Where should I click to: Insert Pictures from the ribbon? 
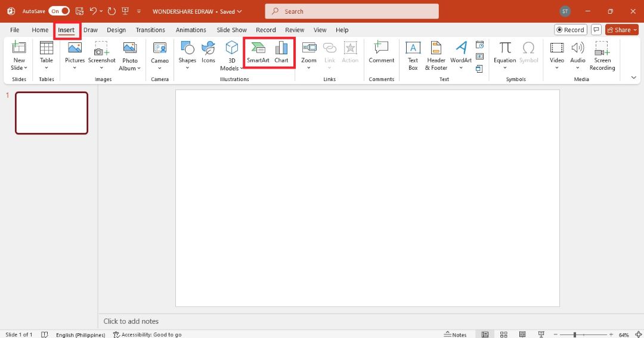click(x=75, y=56)
